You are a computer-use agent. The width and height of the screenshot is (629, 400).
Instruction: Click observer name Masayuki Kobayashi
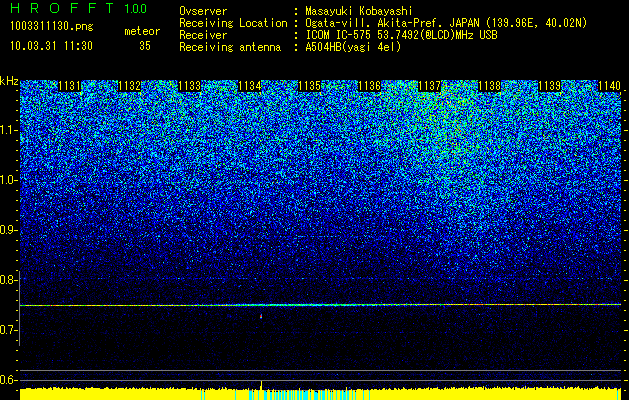(359, 11)
